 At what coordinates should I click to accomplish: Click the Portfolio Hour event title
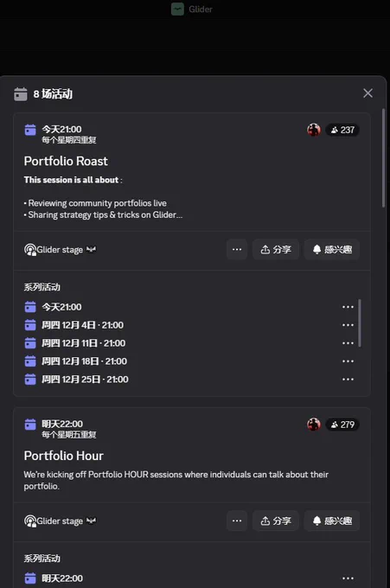[64, 456]
